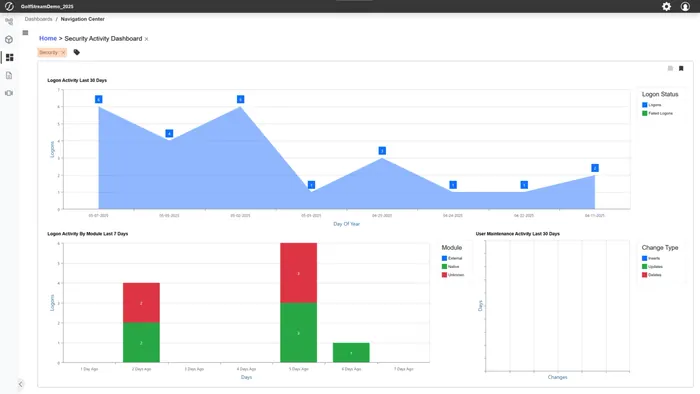Click the Day Of Year axis label
Image resolution: width=700 pixels, height=394 pixels.
[346, 224]
